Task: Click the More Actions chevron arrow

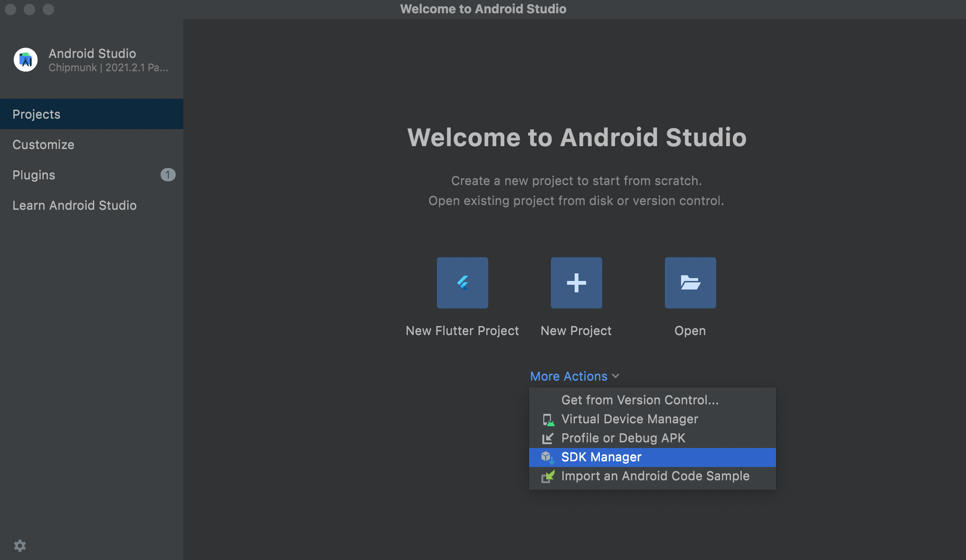Action: [x=616, y=376]
